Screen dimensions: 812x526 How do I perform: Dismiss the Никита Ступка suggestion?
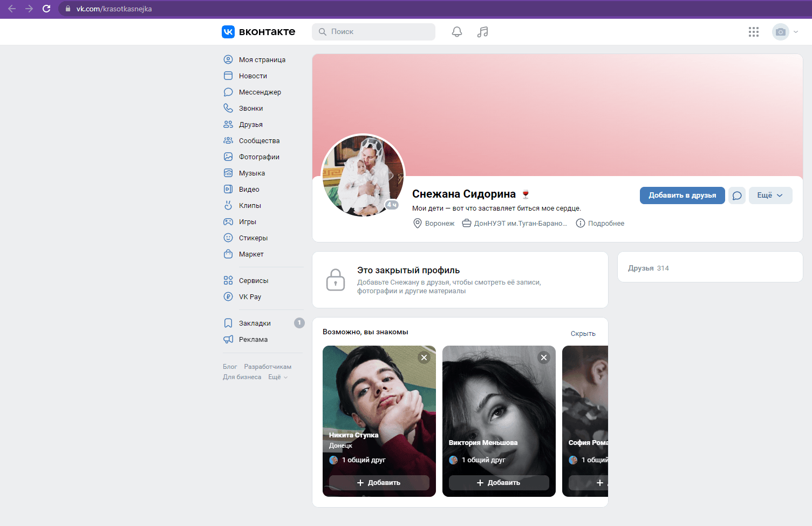(x=424, y=358)
